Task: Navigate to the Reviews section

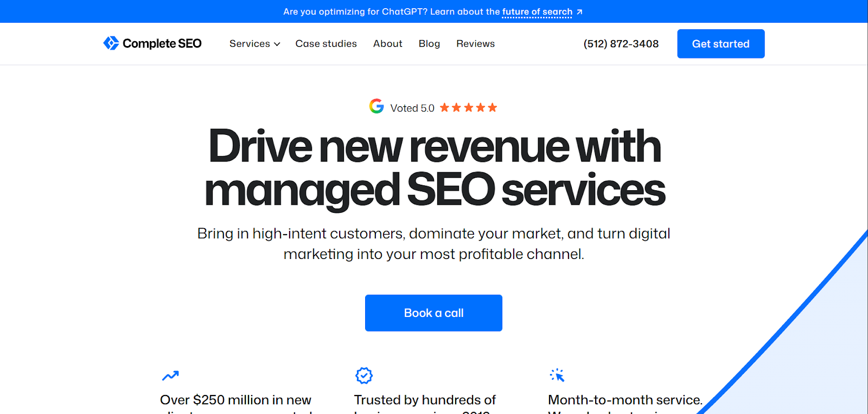Action: click(x=475, y=43)
